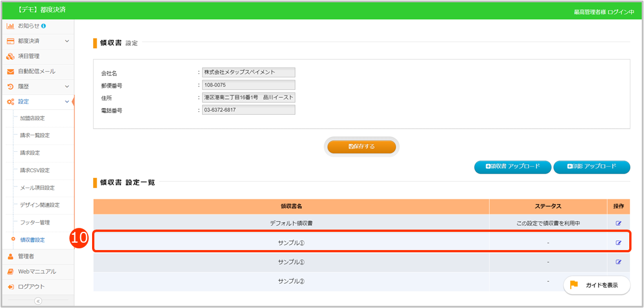Collapse the 設定 menu chevron

tap(67, 102)
